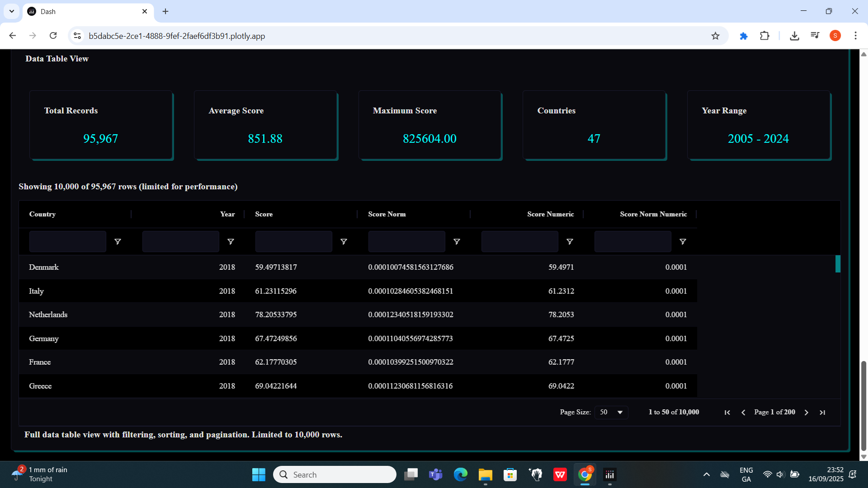Open the Score Norm filter icon

click(x=457, y=242)
